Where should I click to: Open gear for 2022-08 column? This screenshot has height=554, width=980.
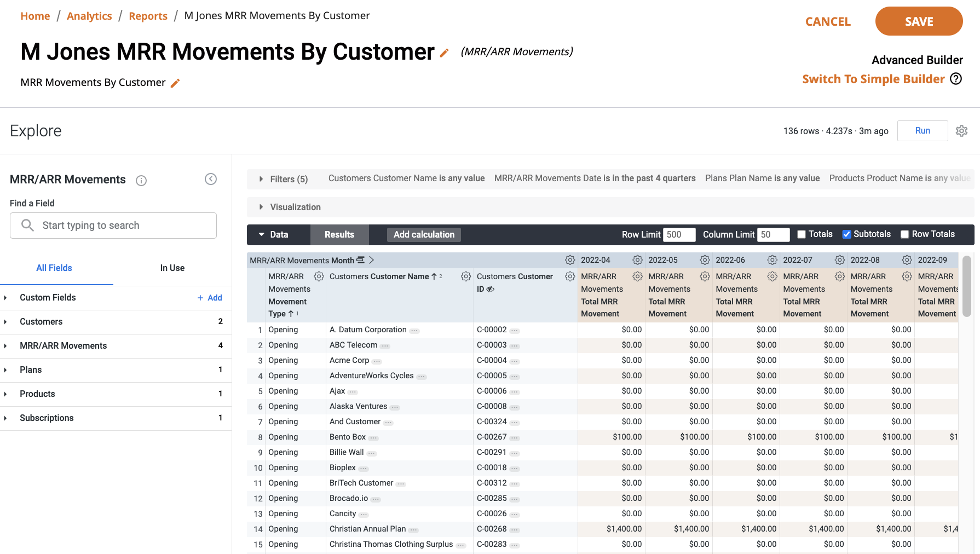coord(907,260)
